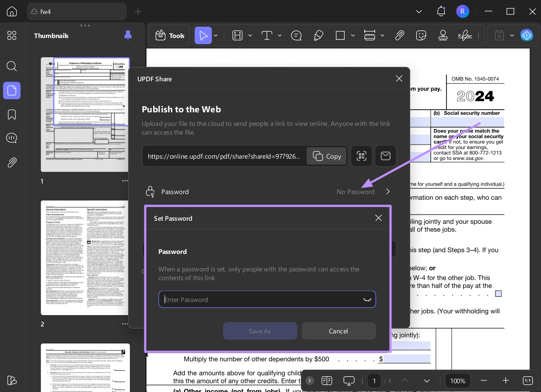This screenshot has height=392, width=541.
Task: Select the attachment paperclip tool in toolbar
Action: click(x=399, y=35)
